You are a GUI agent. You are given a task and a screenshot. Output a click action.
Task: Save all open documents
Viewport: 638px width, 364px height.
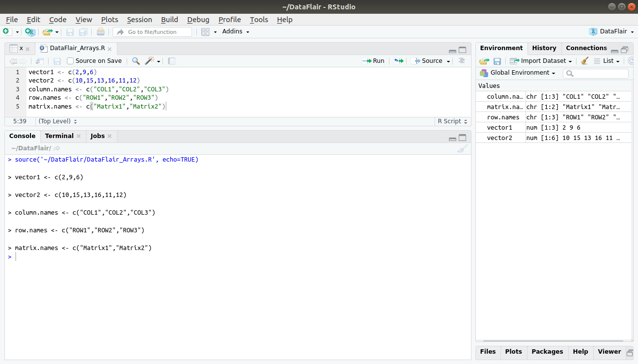pyautogui.click(x=83, y=32)
